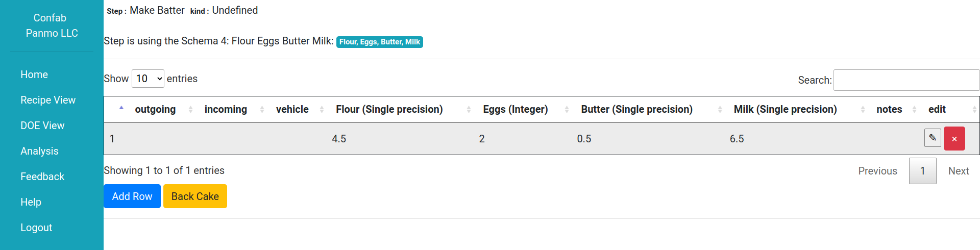Image resolution: width=980 pixels, height=250 pixels.
Task: Delete row 1 with the red X button
Action: [x=954, y=138]
